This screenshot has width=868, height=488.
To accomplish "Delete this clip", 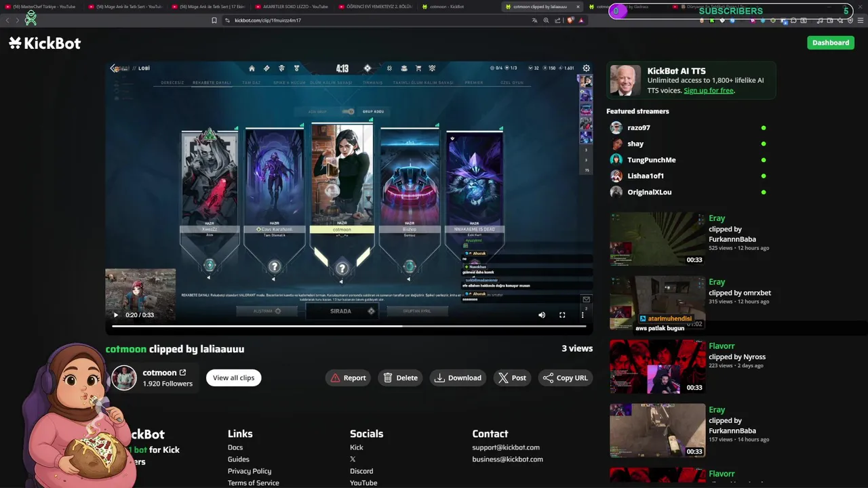I will 400,378.
